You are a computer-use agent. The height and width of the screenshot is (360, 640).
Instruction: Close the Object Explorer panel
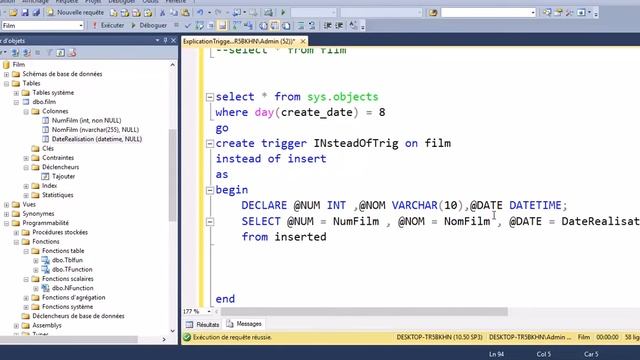coord(173,40)
